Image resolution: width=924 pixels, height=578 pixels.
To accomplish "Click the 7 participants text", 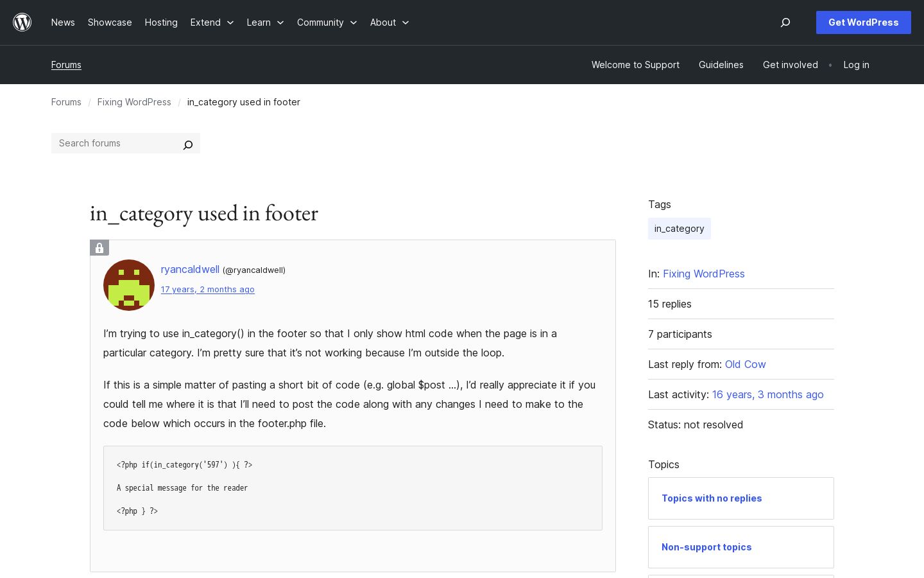I will click(680, 334).
